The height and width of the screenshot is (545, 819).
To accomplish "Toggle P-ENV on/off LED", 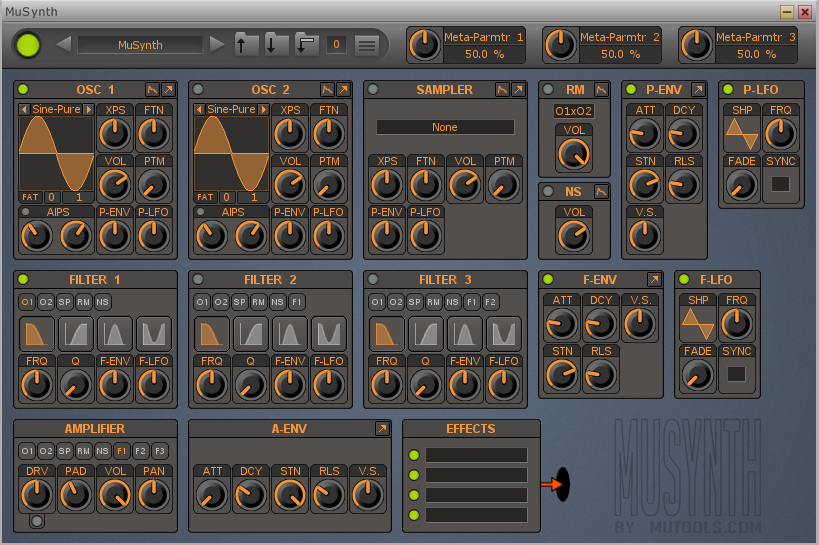I will [631, 89].
